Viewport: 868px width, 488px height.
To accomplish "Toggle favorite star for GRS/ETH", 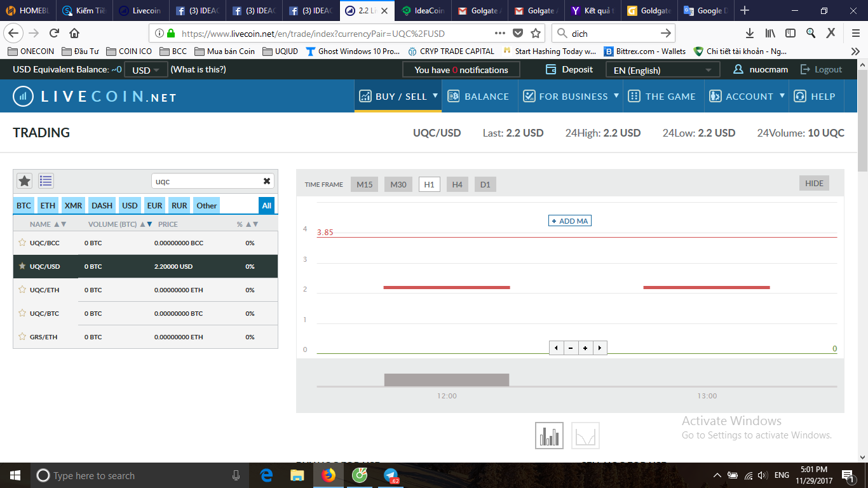I will click(22, 337).
